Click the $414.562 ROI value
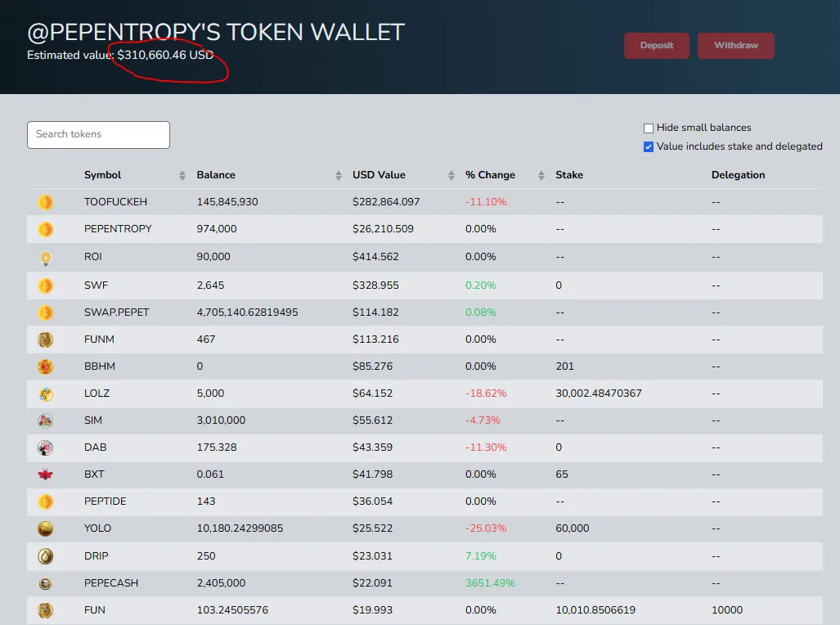Screen dimensions: 840x625 point(375,257)
